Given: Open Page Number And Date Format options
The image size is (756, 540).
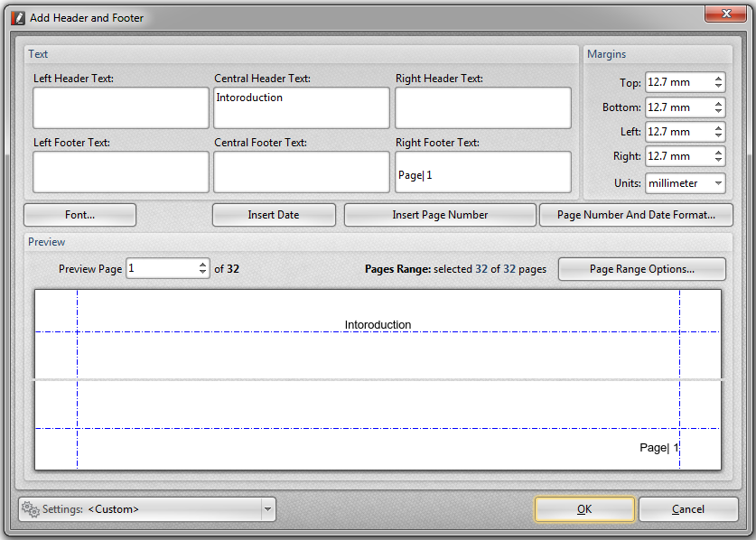Looking at the screenshot, I should pos(636,215).
